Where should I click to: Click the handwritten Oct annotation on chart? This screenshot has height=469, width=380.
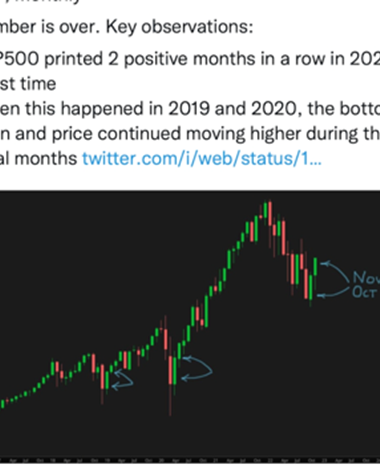(x=365, y=292)
